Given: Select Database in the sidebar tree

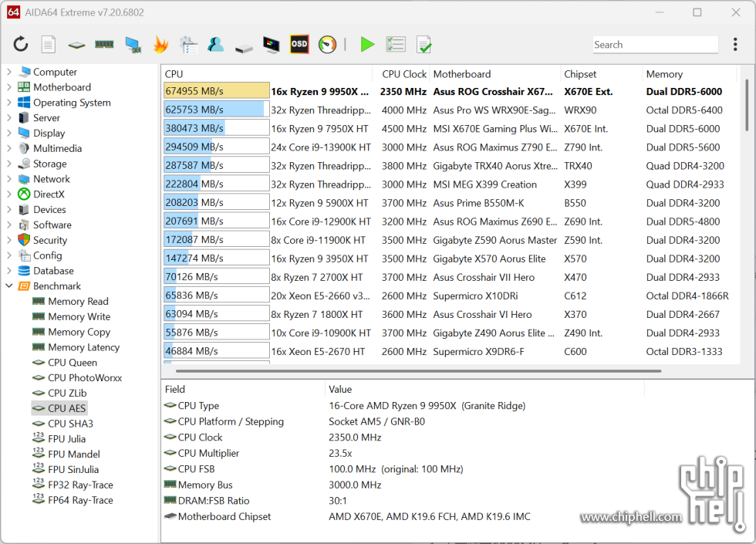Looking at the screenshot, I should coord(53,271).
